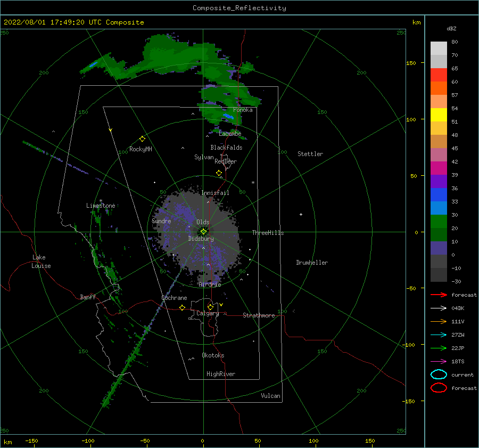Click the radar center marker at Olds
Image resolution: width=479 pixels, height=448 pixels.
pyautogui.click(x=203, y=232)
